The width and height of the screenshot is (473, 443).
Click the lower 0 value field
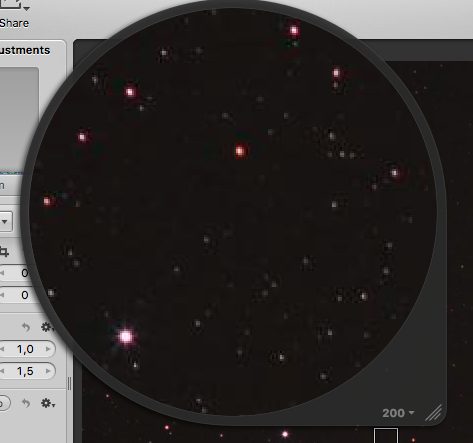click(x=18, y=295)
